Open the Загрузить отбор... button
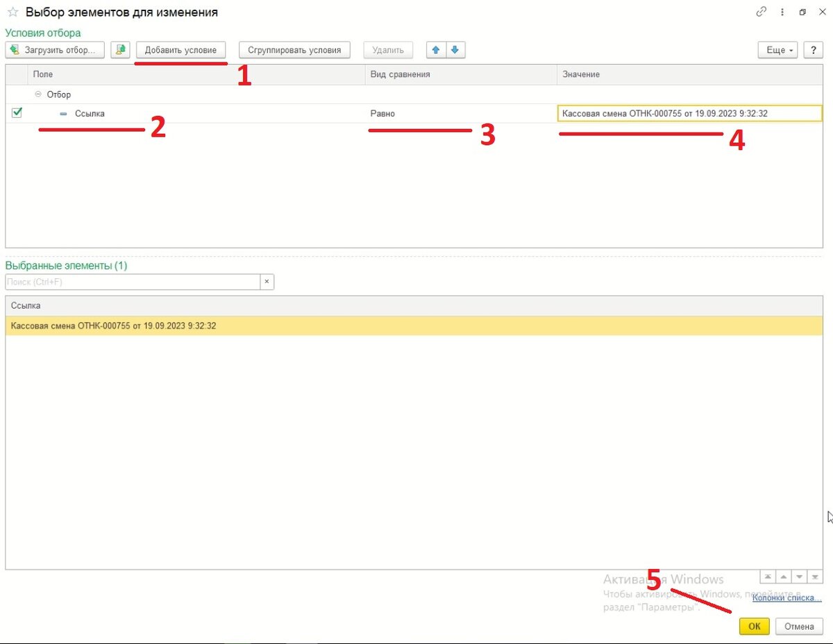This screenshot has height=644, width=833. point(55,50)
